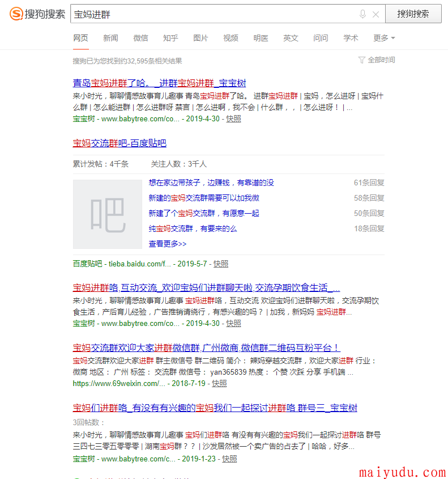Screen dimensions: 448x479
Task: Open post 新建了个宝妈交流群，有愿意一起
Action: (204, 213)
